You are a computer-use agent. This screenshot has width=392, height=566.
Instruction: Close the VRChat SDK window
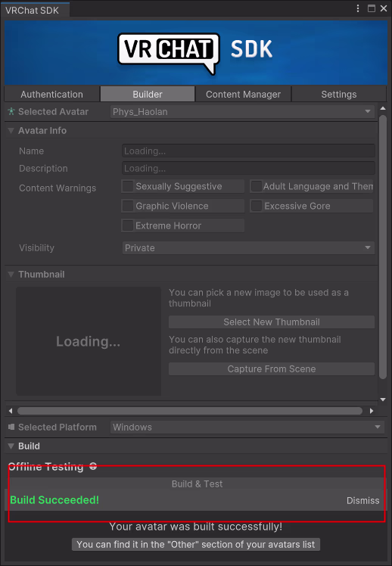384,8
